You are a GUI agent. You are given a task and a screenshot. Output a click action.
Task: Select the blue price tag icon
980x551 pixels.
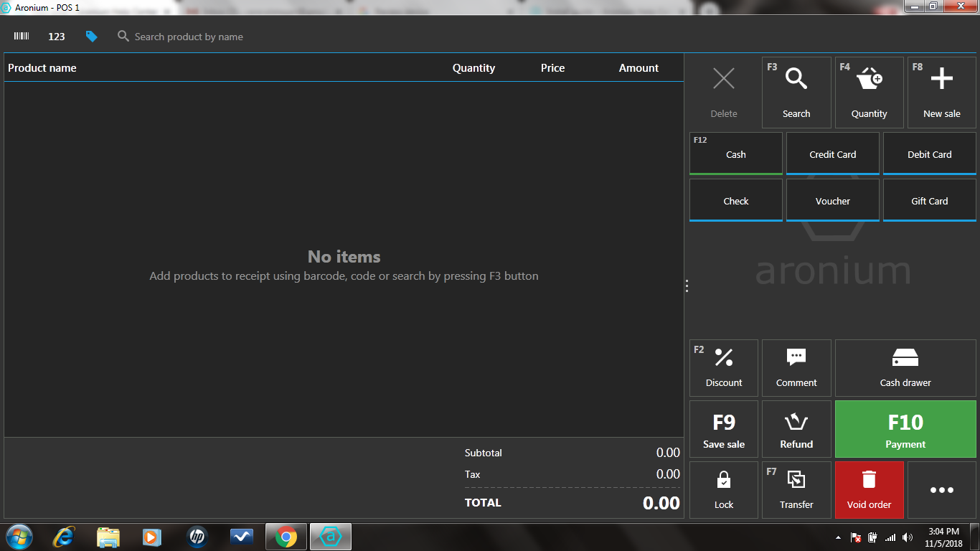click(x=91, y=37)
